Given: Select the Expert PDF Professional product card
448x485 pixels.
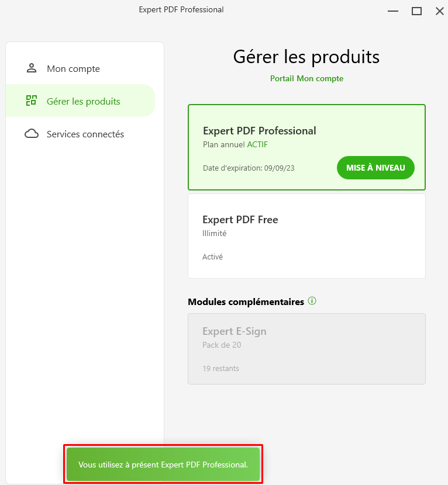Looking at the screenshot, I should coord(306,147).
